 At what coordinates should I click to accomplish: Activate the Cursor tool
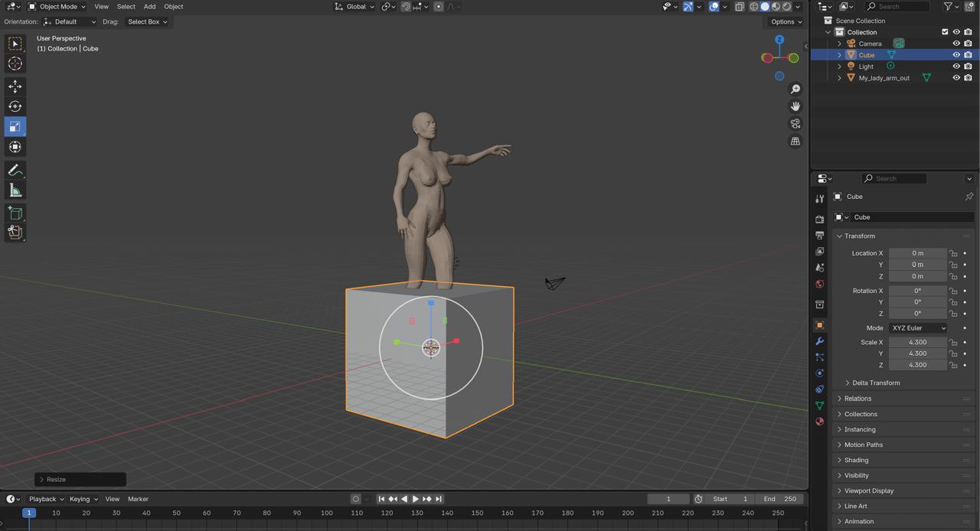pyautogui.click(x=15, y=64)
